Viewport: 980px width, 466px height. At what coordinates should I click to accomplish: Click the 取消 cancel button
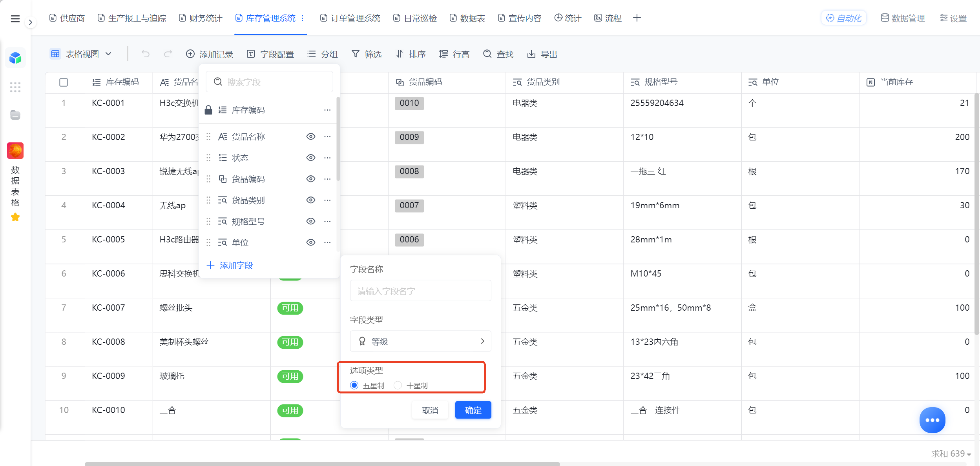(x=430, y=410)
